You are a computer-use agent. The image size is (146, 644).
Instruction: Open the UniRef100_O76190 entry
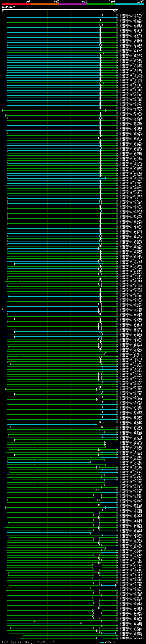point(131,266)
